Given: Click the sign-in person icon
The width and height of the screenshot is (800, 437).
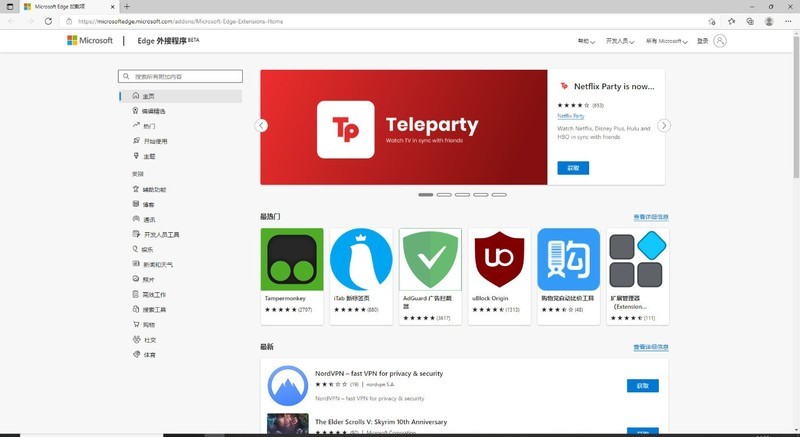Looking at the screenshot, I should (x=720, y=41).
